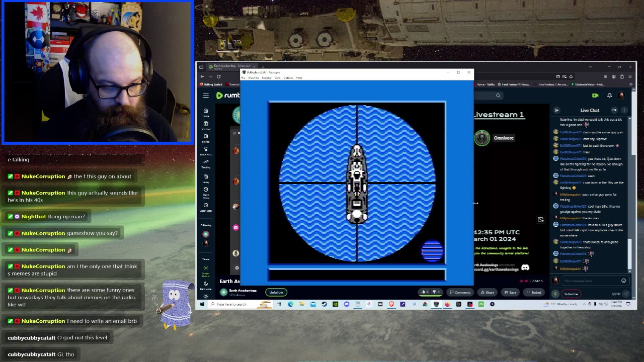Open Library in Rumble sidebar

point(206,178)
